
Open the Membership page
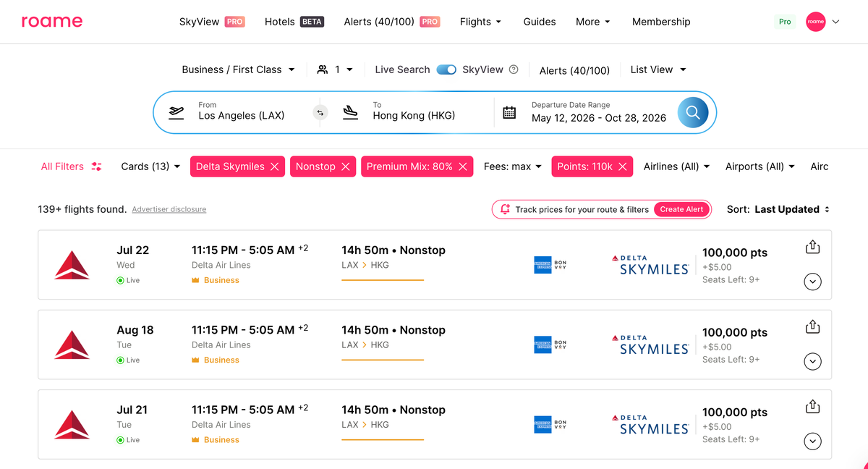[661, 22]
